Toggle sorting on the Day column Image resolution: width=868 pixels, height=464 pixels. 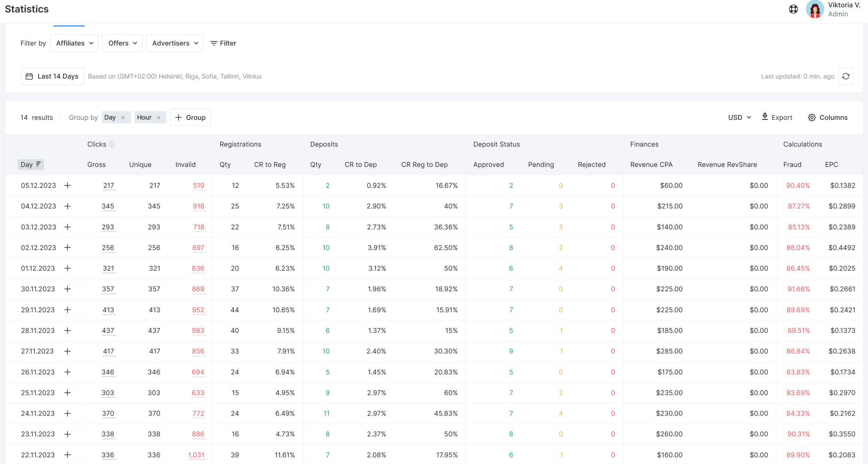30,164
